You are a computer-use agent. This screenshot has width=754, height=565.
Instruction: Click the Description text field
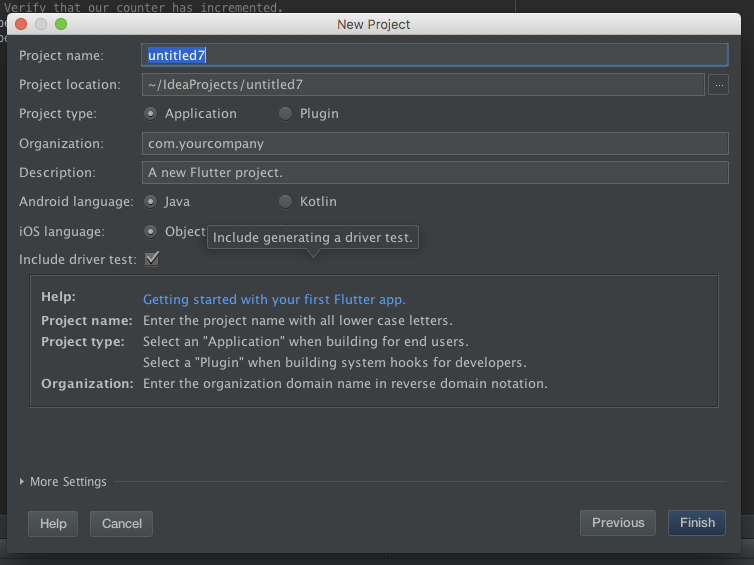(436, 173)
